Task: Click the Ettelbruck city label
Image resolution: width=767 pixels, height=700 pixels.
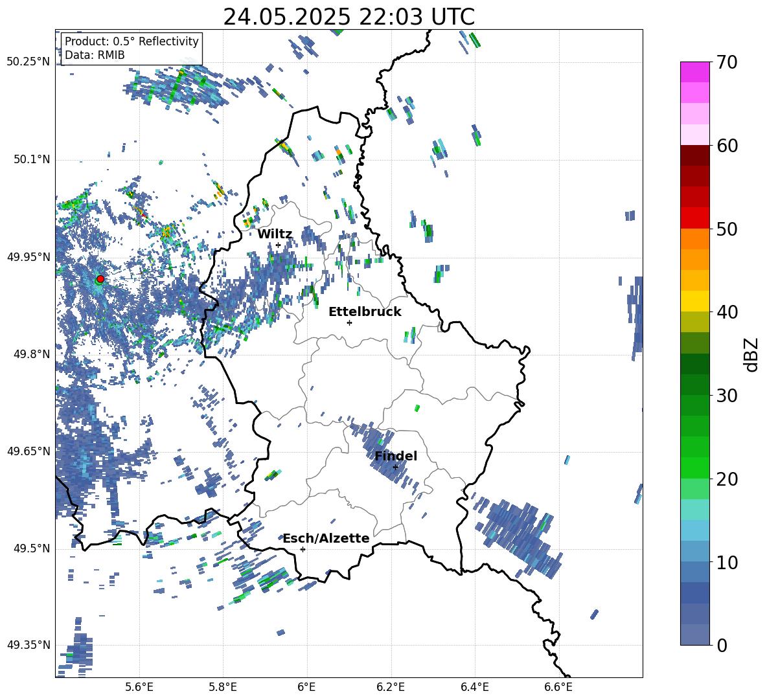Action: click(x=365, y=312)
